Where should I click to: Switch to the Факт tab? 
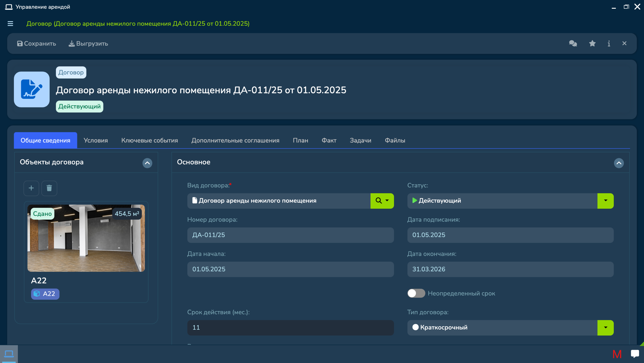pos(329,140)
